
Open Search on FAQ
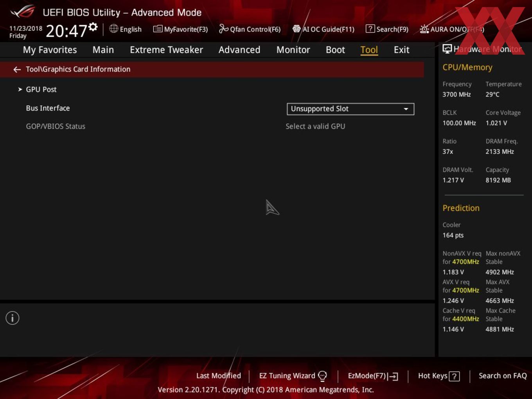(x=503, y=376)
